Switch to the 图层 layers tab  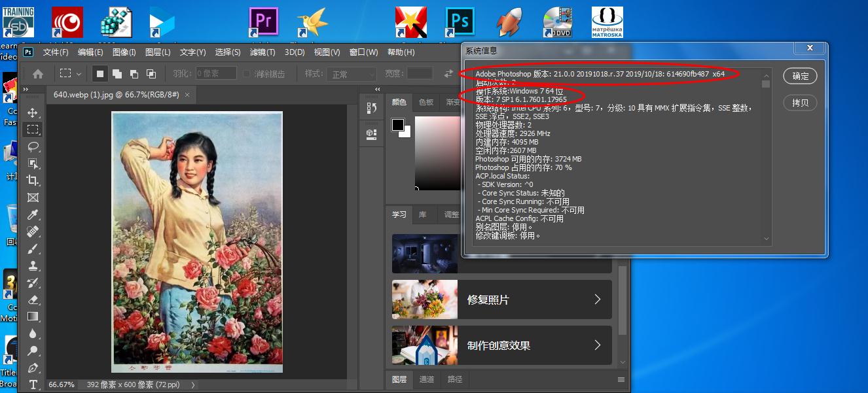[399, 379]
